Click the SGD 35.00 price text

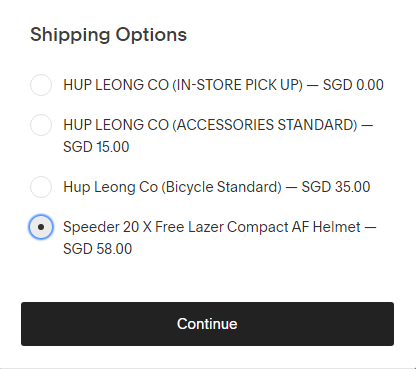(x=336, y=187)
